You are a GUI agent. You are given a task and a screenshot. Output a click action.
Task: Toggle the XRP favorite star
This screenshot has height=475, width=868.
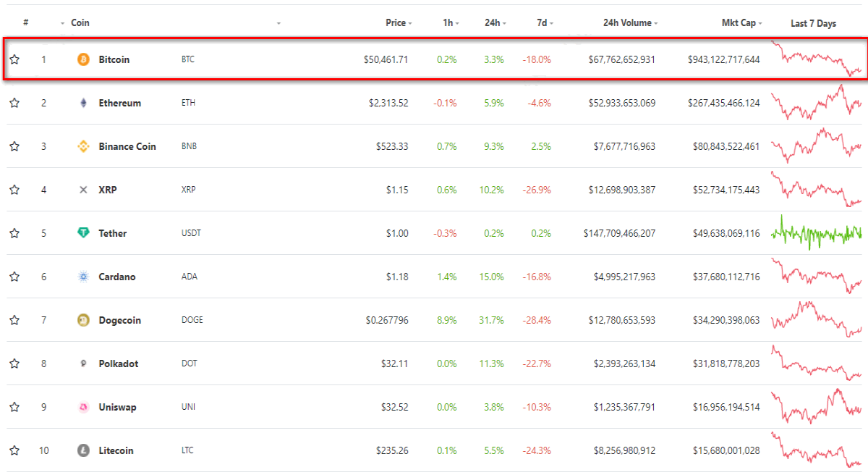[14, 190]
